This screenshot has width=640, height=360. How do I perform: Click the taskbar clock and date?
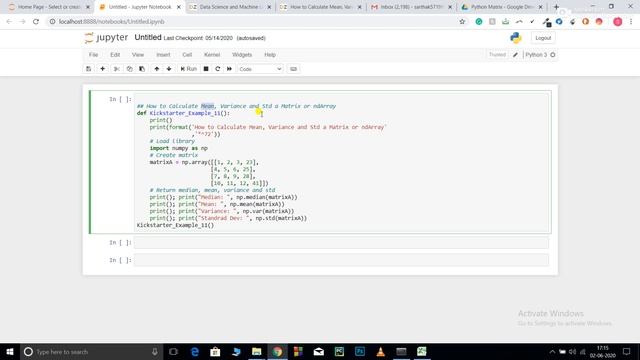[602, 351]
